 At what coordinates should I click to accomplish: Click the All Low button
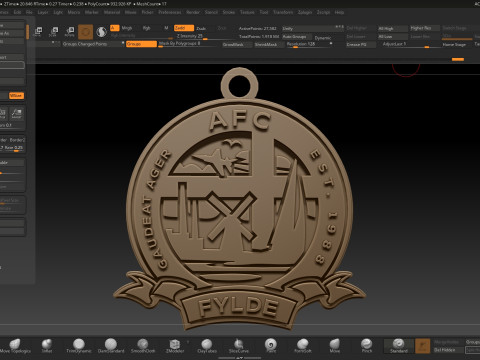[393, 36]
